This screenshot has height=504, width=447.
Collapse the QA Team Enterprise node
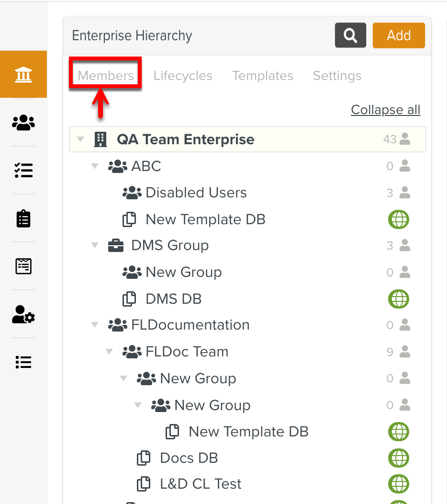point(80,139)
